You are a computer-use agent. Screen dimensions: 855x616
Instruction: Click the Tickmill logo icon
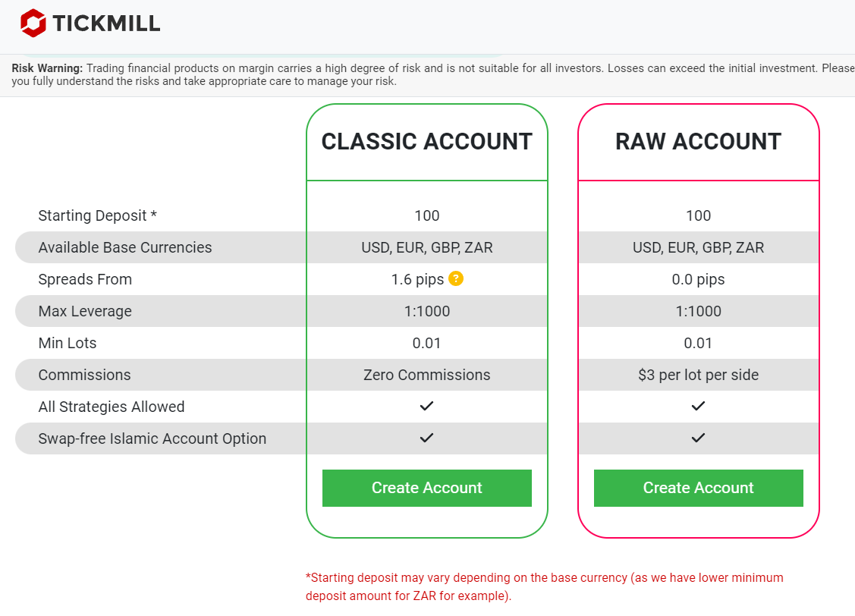(33, 23)
